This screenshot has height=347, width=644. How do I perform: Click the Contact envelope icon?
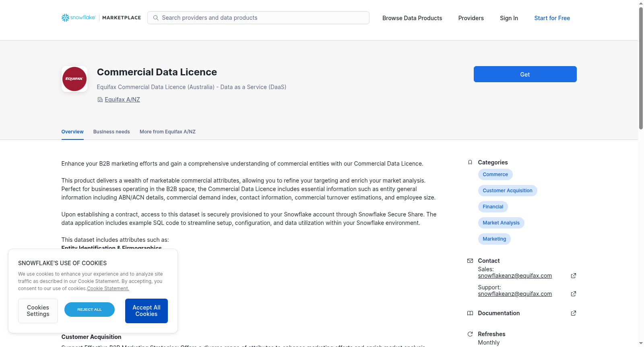(470, 261)
